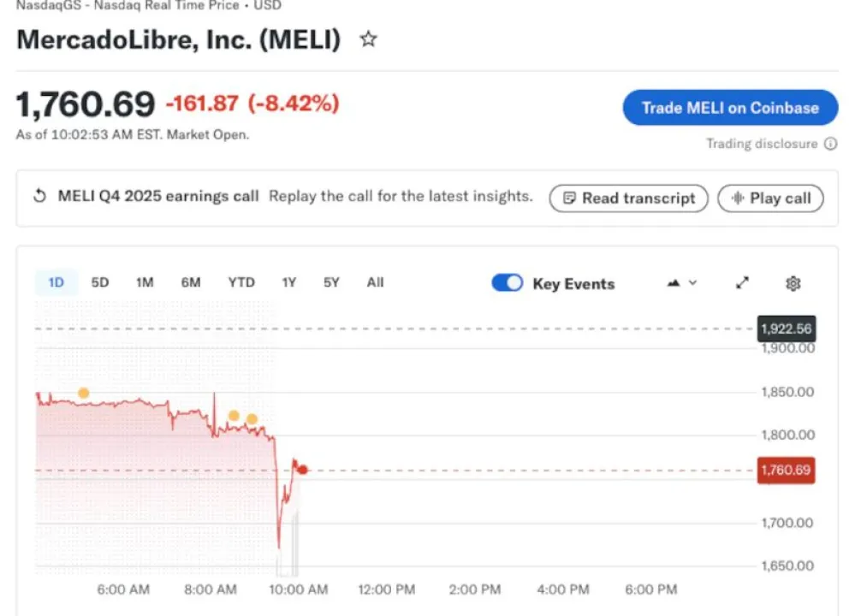Viewport: 849px width, 616px height.
Task: View the All time range
Action: click(x=375, y=282)
